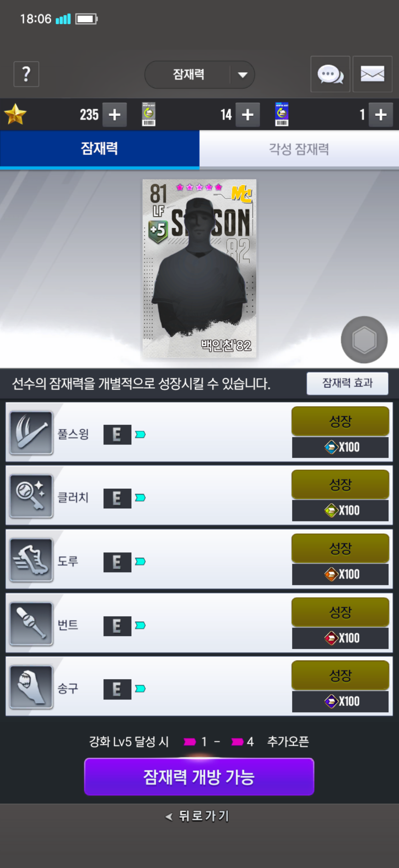Tap the 도루 running shoe icon
Image resolution: width=399 pixels, height=868 pixels.
click(x=31, y=560)
